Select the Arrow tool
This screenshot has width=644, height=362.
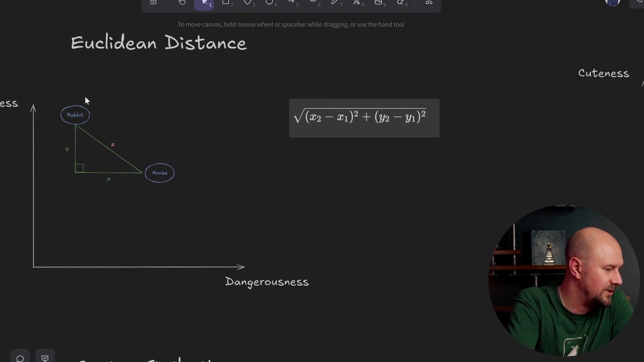(x=291, y=3)
